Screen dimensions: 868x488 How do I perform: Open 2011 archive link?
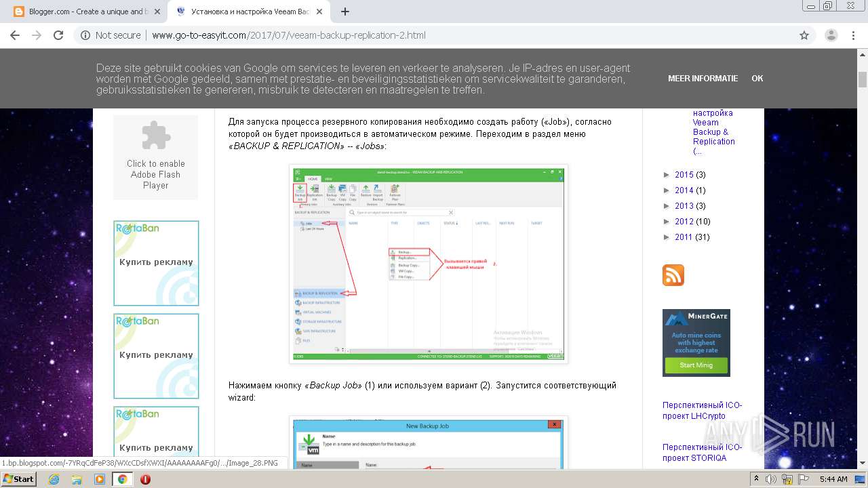pyautogui.click(x=684, y=237)
